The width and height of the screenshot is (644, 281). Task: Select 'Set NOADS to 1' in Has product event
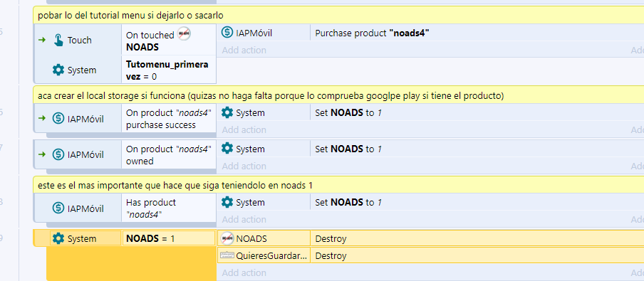(x=348, y=202)
